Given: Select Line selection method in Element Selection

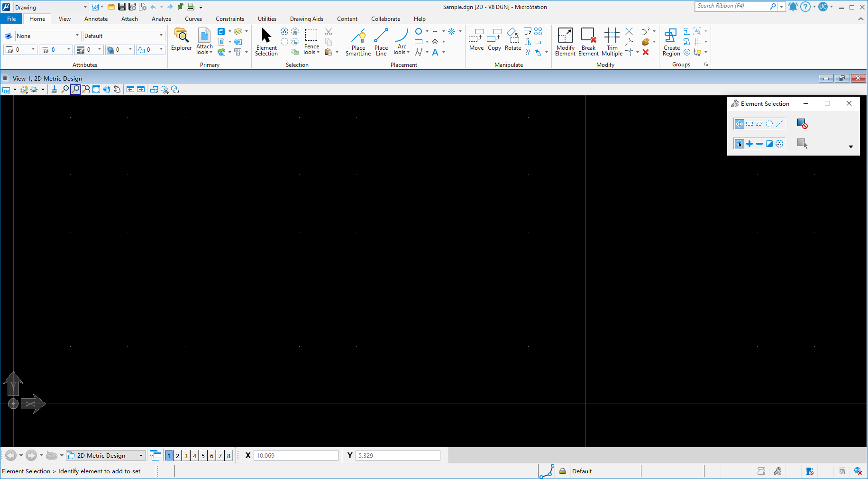Looking at the screenshot, I should (x=779, y=124).
